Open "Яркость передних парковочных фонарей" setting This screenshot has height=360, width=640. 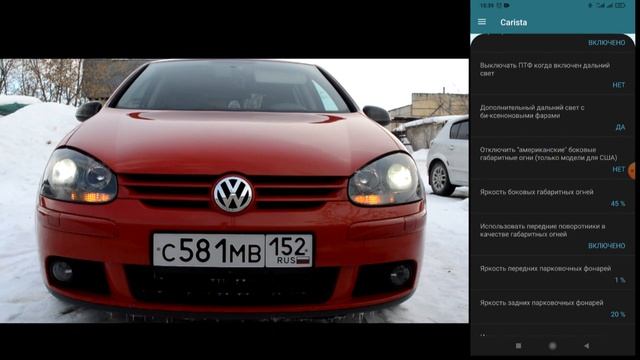coord(553,273)
